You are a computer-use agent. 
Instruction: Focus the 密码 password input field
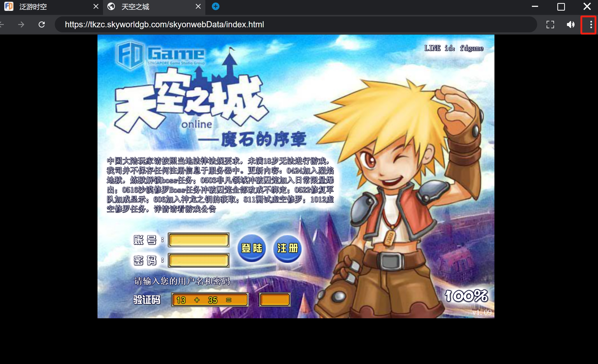click(199, 260)
